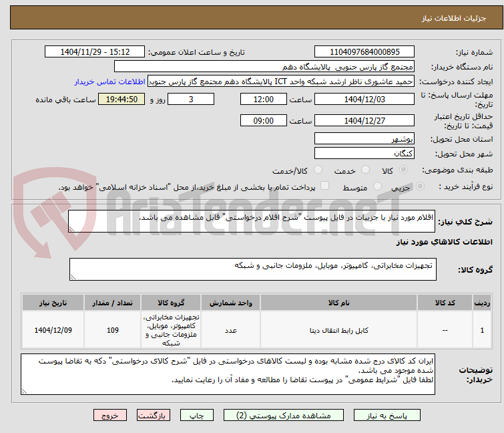Click the item name cell کابل رابط انتقال دیتا

(338, 330)
